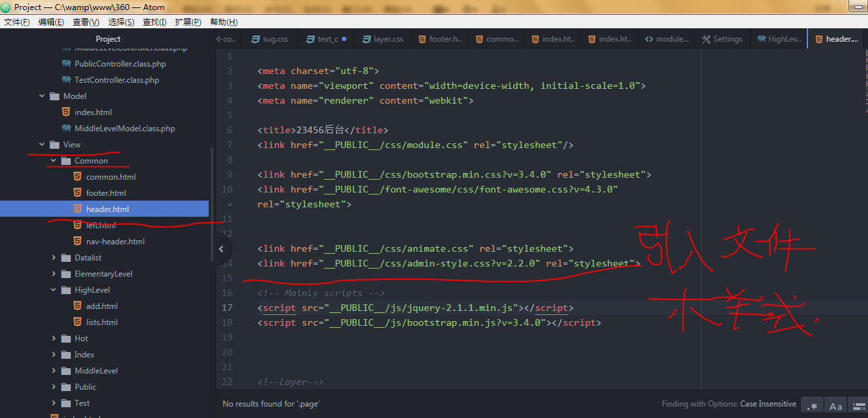Open the 扩展(P) menu
Image resolution: width=868 pixels, height=418 pixels.
(188, 22)
